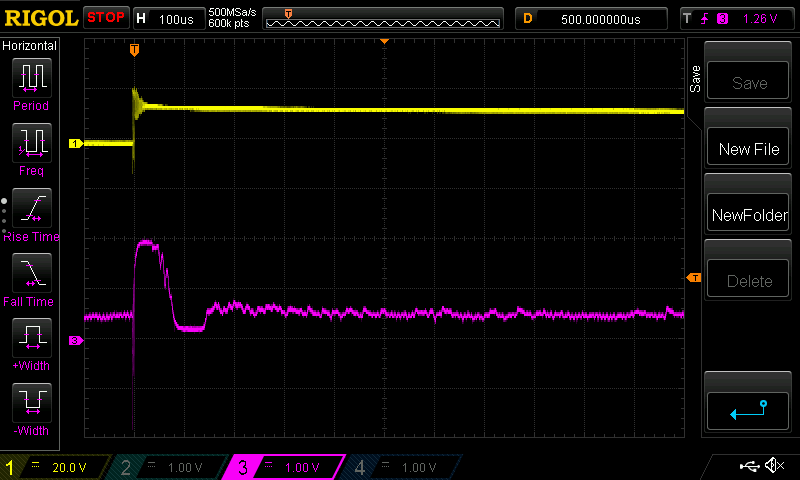Click the waveform memory overview bar
Viewport: 800px width, 480px height.
tap(383, 19)
